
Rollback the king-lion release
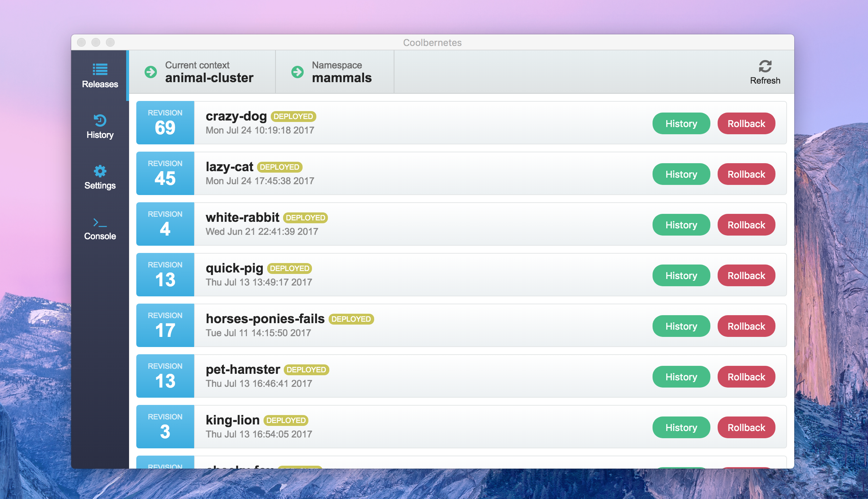[x=746, y=428]
